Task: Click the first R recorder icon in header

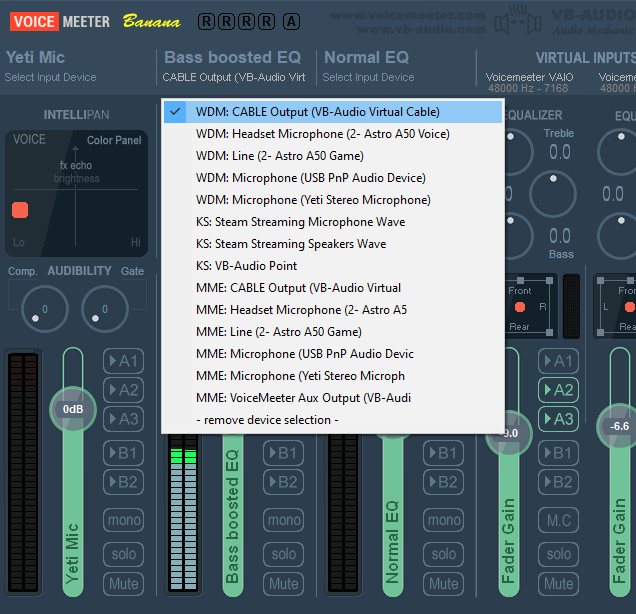Action: pyautogui.click(x=206, y=21)
